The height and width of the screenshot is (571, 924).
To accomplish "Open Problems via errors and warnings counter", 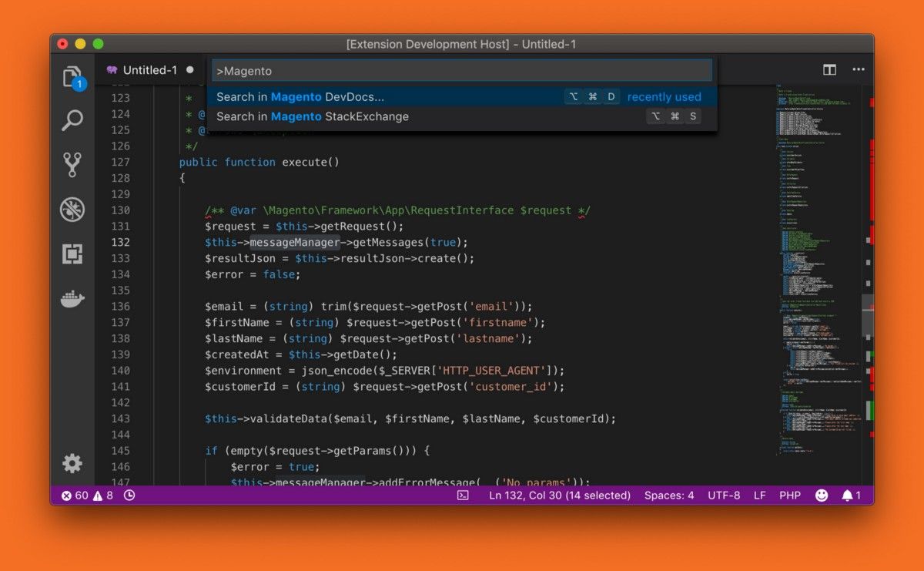I will pyautogui.click(x=85, y=495).
